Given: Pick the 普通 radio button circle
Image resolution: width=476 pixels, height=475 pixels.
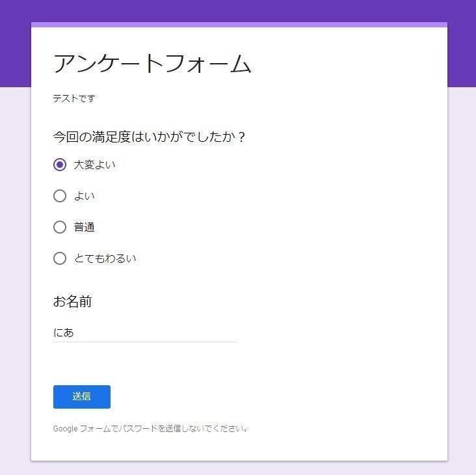Looking at the screenshot, I should (x=60, y=227).
